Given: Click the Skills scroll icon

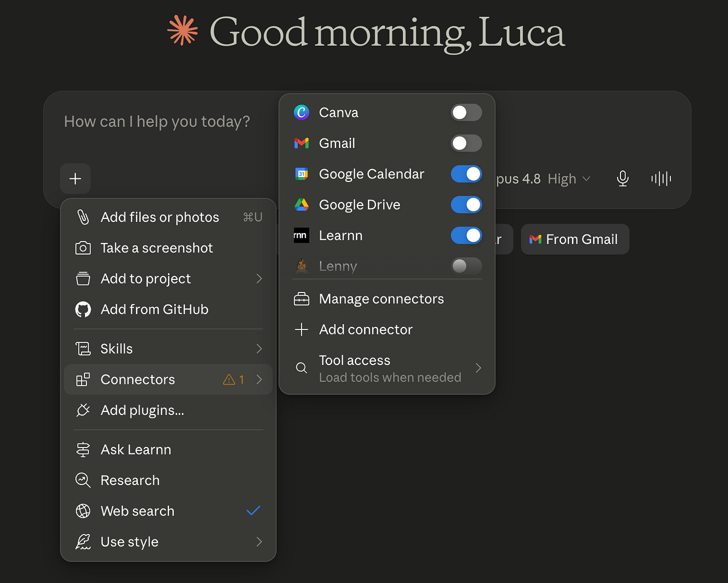Looking at the screenshot, I should [83, 348].
